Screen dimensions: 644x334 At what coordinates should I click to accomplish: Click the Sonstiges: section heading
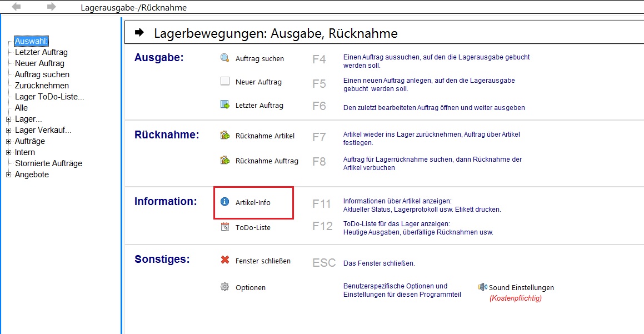[x=162, y=259]
